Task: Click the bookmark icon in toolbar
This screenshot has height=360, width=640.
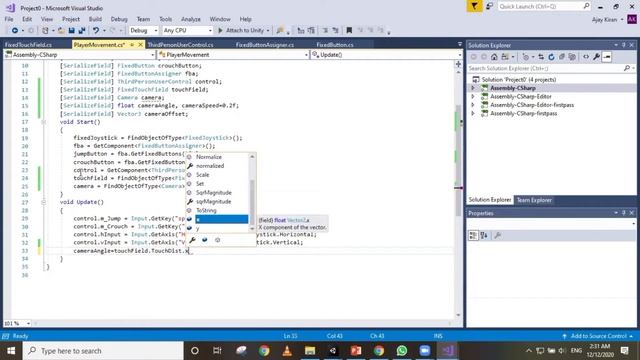Action: 349,30
